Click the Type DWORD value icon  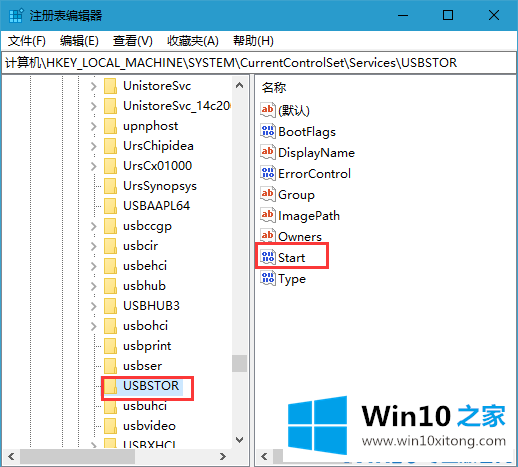[268, 278]
